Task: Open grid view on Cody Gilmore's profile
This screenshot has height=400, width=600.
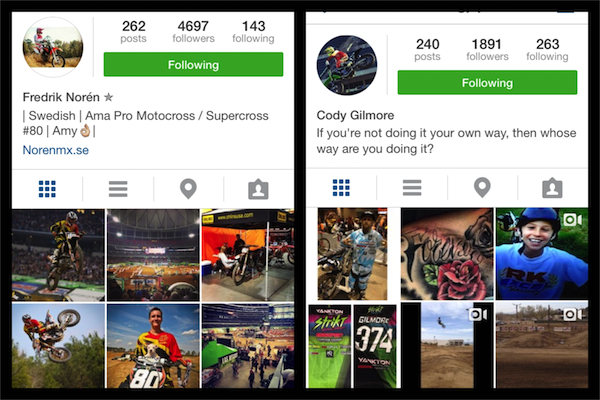Action: (341, 188)
